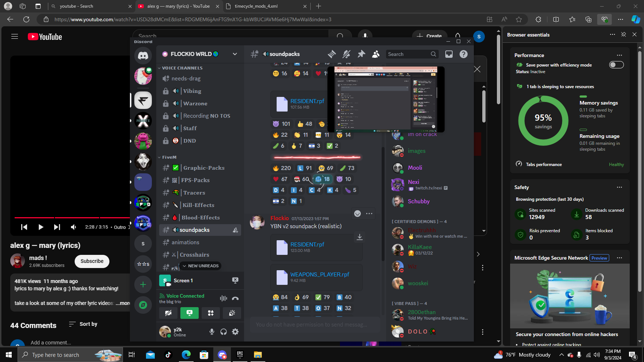Mute the YouTube video volume icon
The width and height of the screenshot is (644, 362).
click(x=74, y=227)
